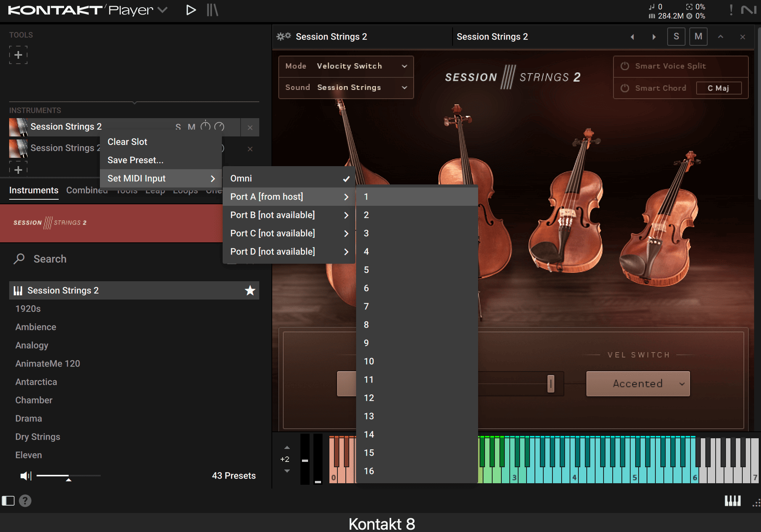Select the Session Strings 2 preset row

[134, 290]
